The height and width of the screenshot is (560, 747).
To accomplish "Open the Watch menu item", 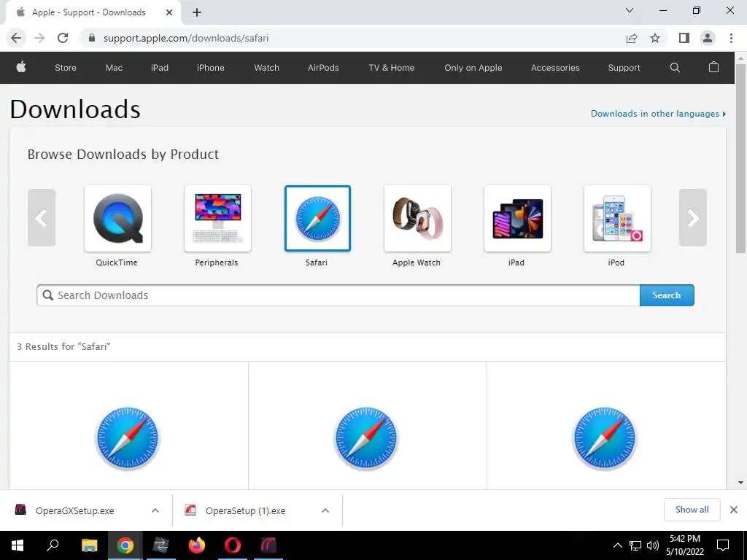I will point(267,68).
